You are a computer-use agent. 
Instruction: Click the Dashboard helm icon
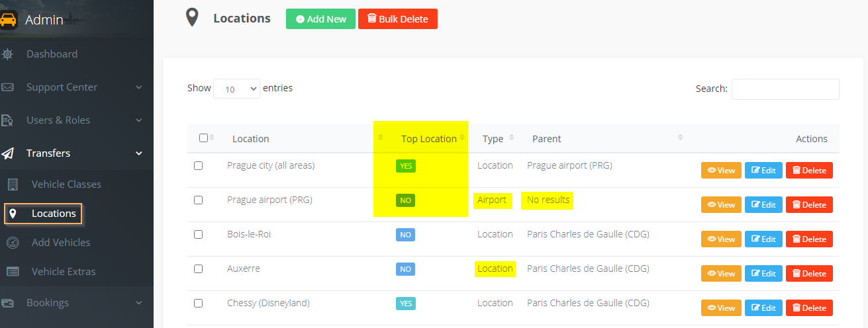(x=7, y=54)
